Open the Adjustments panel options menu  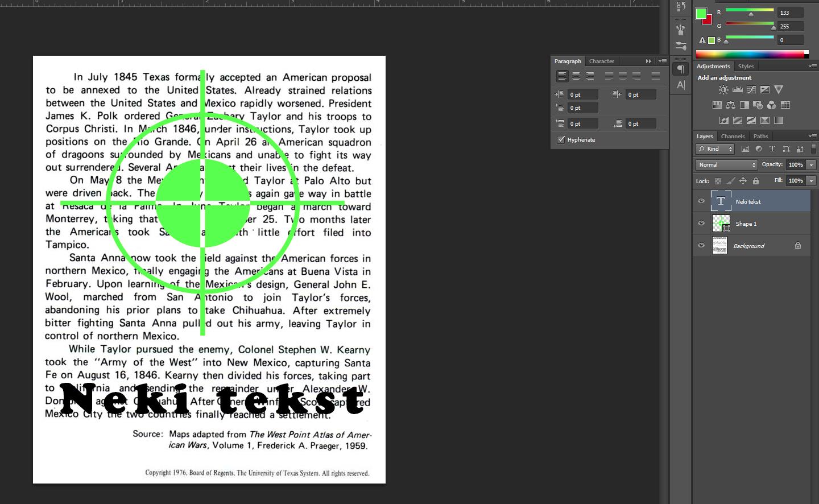click(813, 67)
